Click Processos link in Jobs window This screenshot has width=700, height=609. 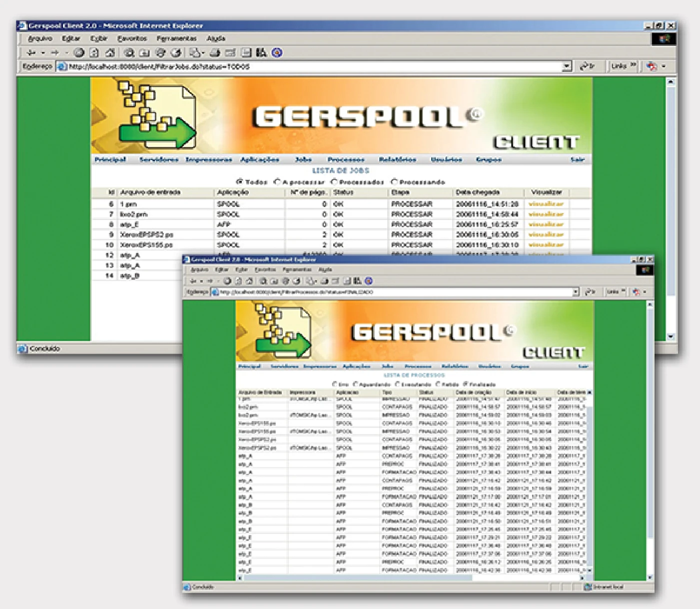click(x=346, y=159)
